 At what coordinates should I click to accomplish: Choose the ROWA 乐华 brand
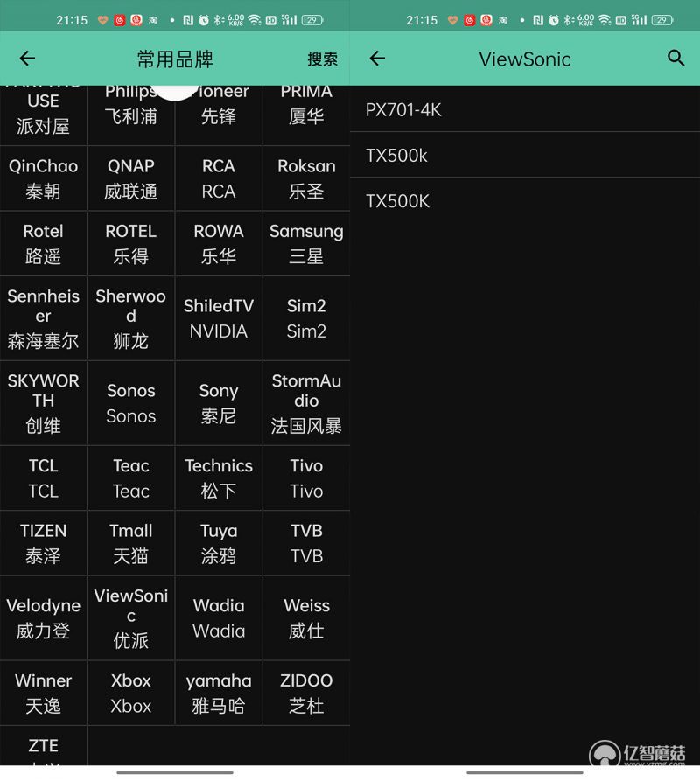point(219,243)
